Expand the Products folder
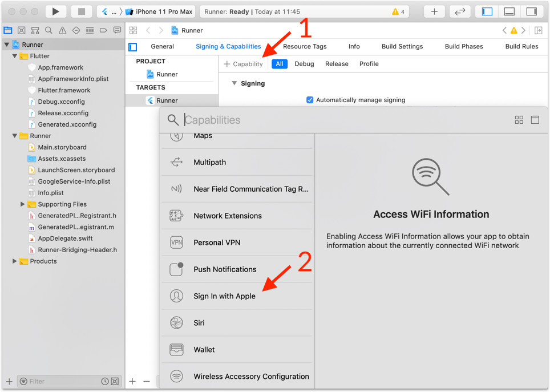The width and height of the screenshot is (550, 392). pyautogui.click(x=14, y=261)
